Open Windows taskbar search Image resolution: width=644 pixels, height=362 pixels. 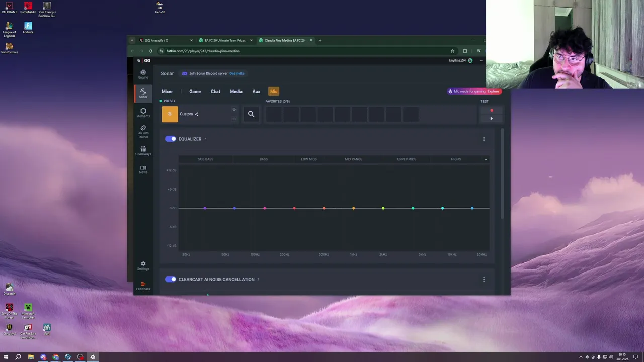(x=18, y=357)
